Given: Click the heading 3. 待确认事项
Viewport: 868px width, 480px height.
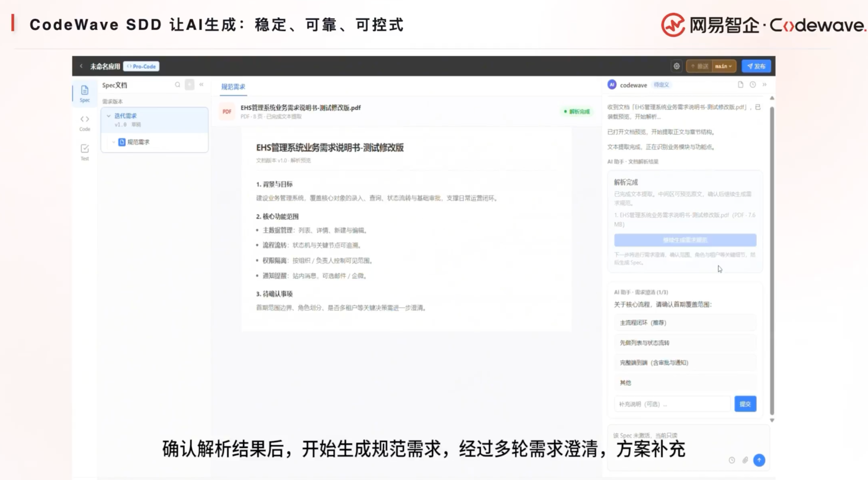Looking at the screenshot, I should point(274,294).
